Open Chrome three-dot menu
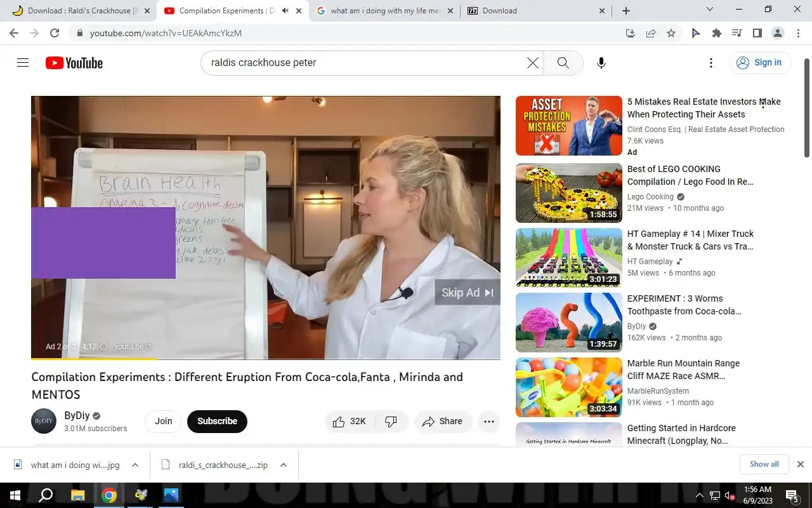This screenshot has width=812, height=508. (x=797, y=33)
